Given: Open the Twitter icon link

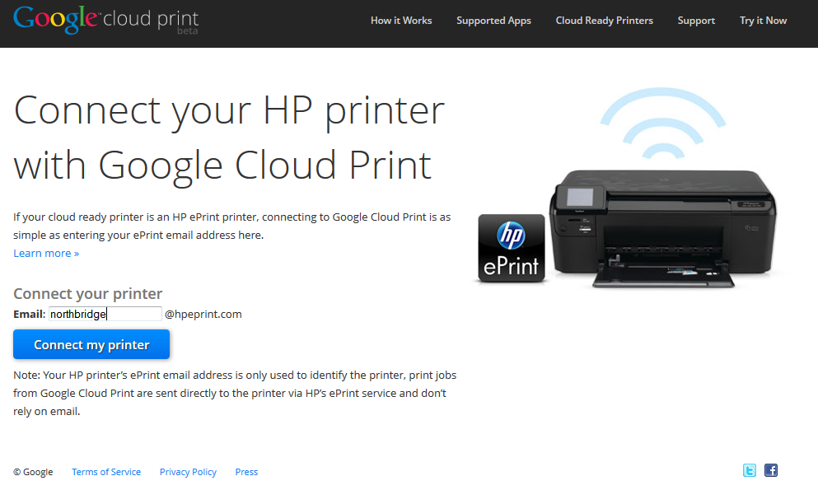Looking at the screenshot, I should click(x=749, y=470).
